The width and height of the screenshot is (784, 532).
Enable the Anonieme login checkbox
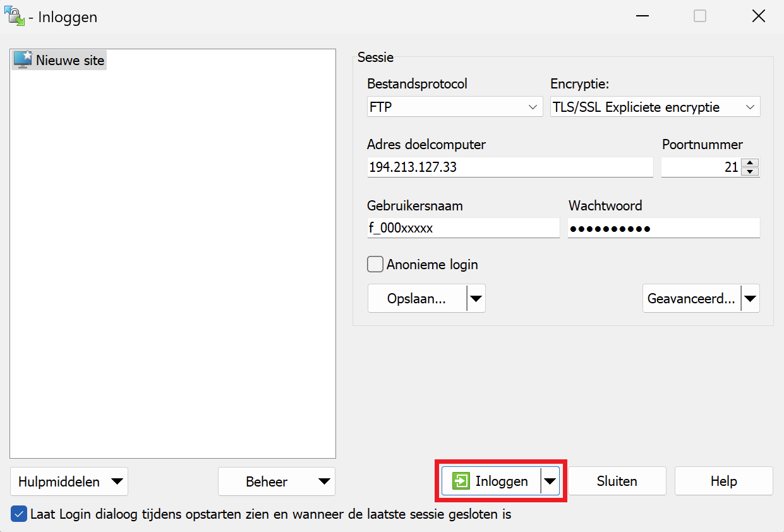click(375, 264)
